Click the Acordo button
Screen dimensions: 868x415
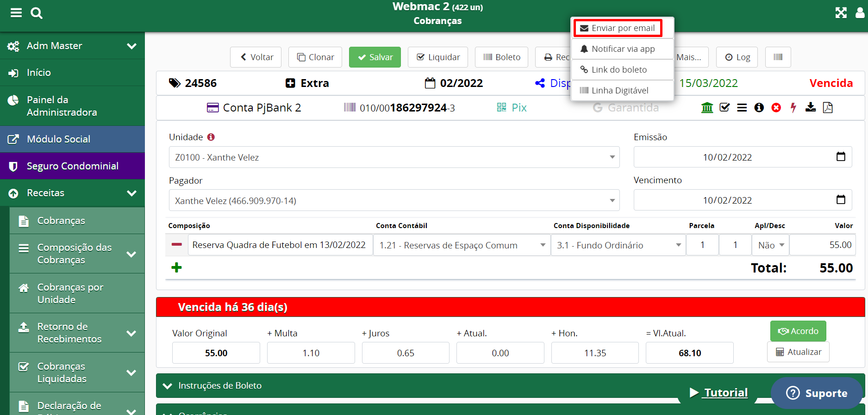[798, 331]
